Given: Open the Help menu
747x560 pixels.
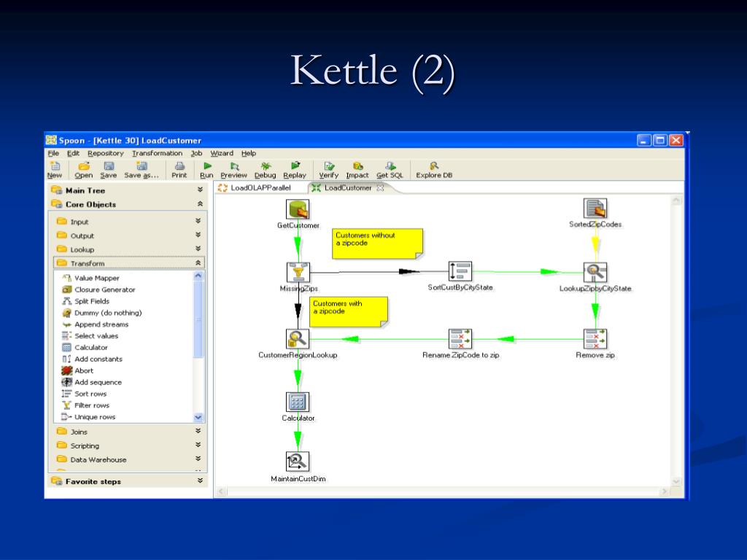Looking at the screenshot, I should coord(249,153).
